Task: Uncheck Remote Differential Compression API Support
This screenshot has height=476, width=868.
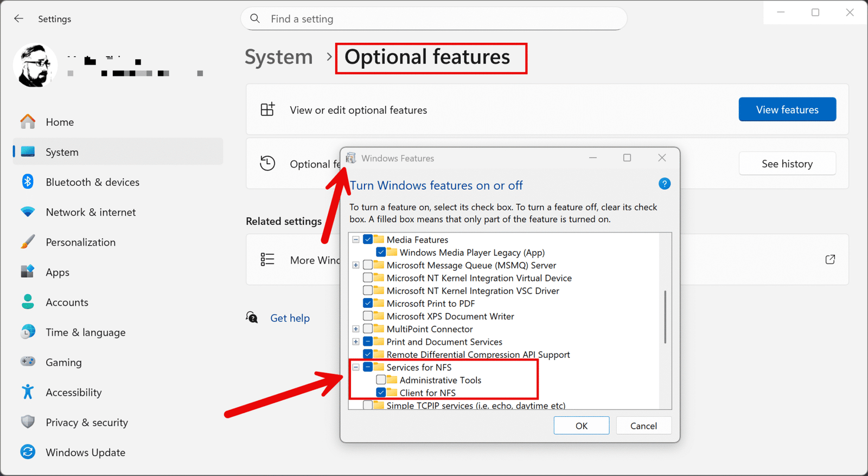Action: 368,354
